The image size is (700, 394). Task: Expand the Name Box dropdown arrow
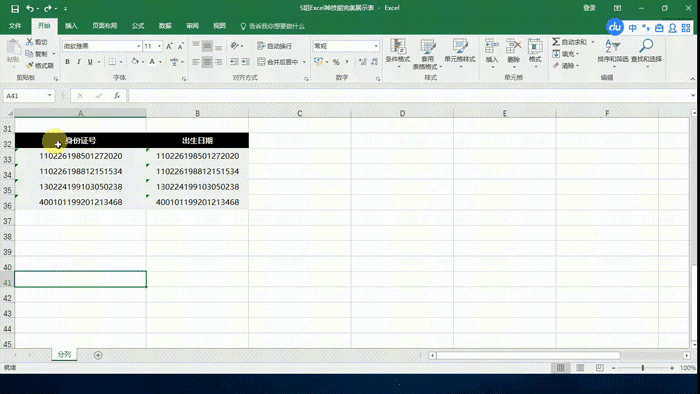(50, 95)
